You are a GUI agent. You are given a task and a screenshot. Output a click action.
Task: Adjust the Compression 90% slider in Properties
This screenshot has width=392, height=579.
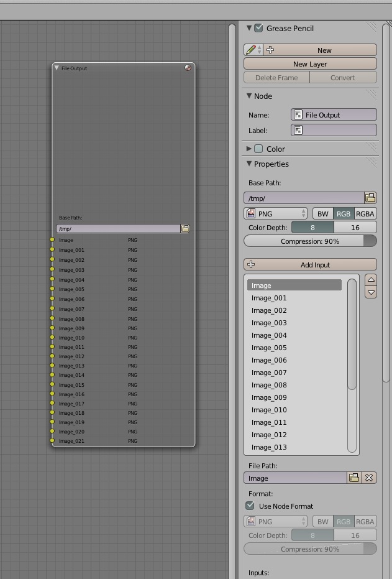(310, 241)
